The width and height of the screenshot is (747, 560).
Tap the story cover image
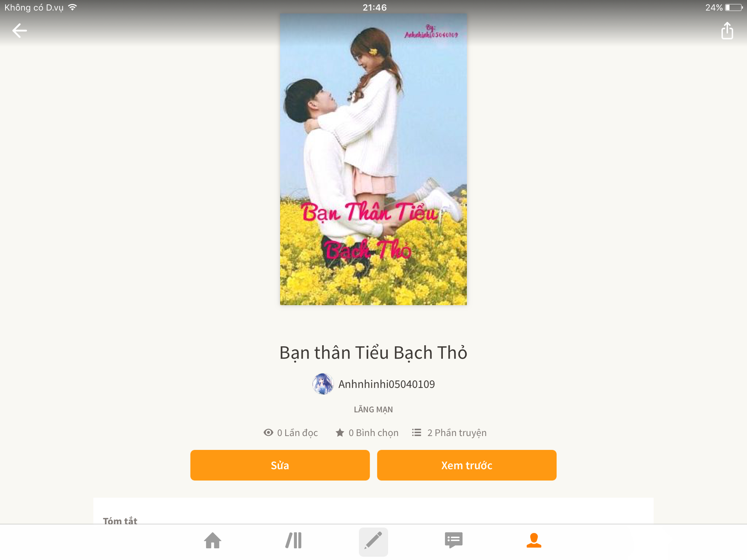click(373, 159)
